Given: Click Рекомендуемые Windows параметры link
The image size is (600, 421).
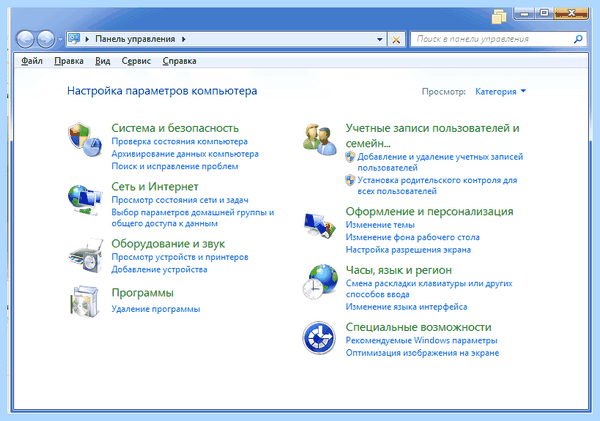Looking at the screenshot, I should (x=421, y=340).
